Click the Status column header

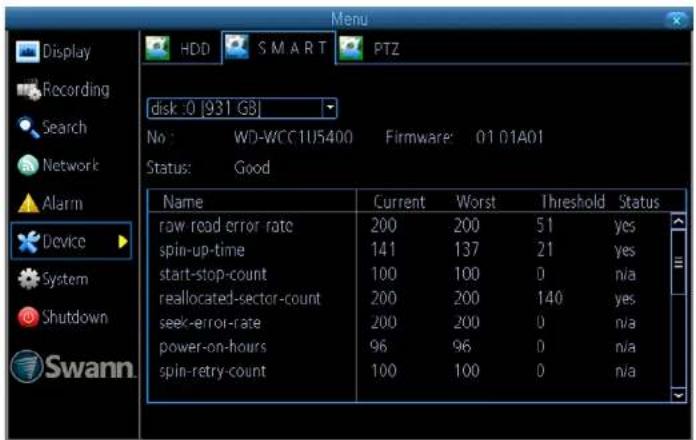click(x=639, y=202)
